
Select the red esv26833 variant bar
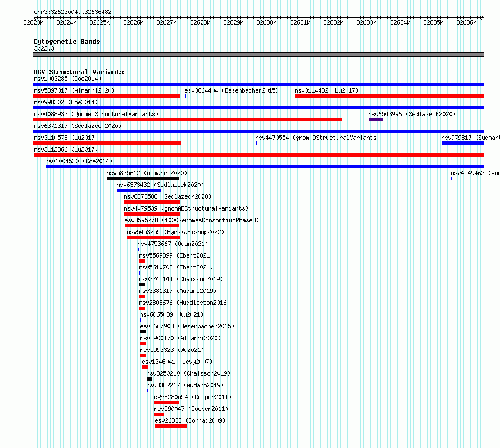(x=171, y=426)
